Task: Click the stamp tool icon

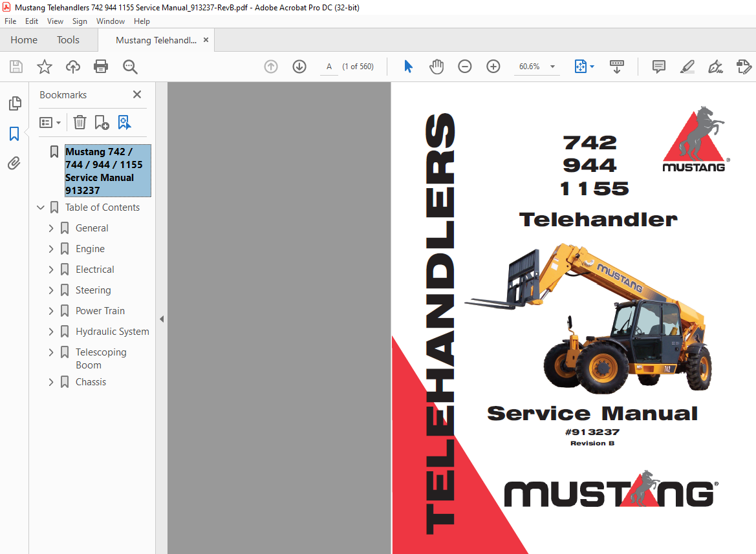Action: tap(744, 67)
